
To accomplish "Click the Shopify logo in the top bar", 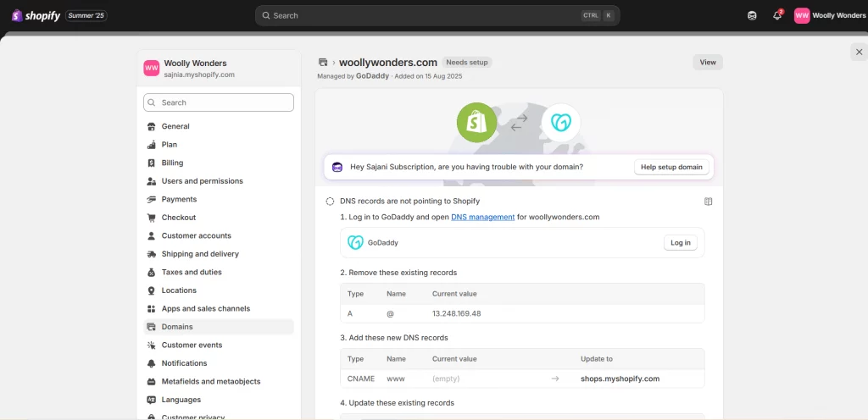I will click(x=36, y=15).
